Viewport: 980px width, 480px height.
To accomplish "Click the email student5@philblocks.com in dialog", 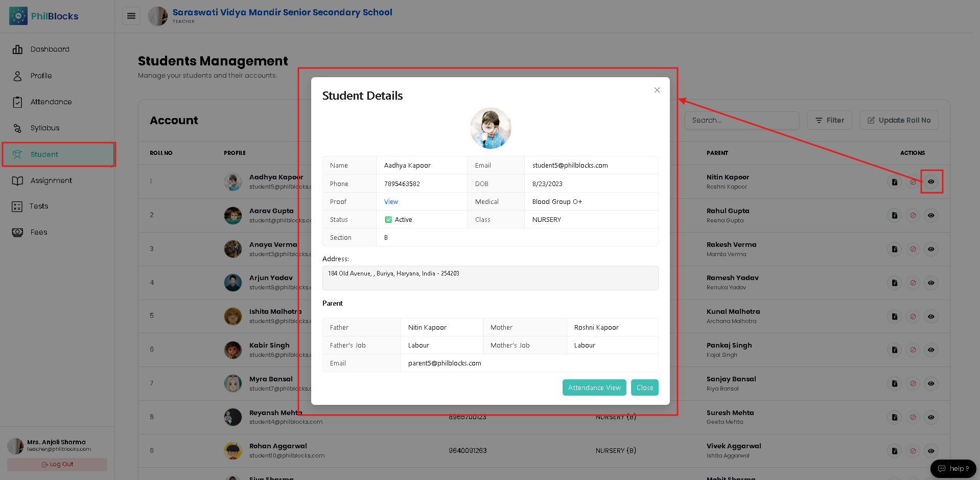I will tap(570, 165).
